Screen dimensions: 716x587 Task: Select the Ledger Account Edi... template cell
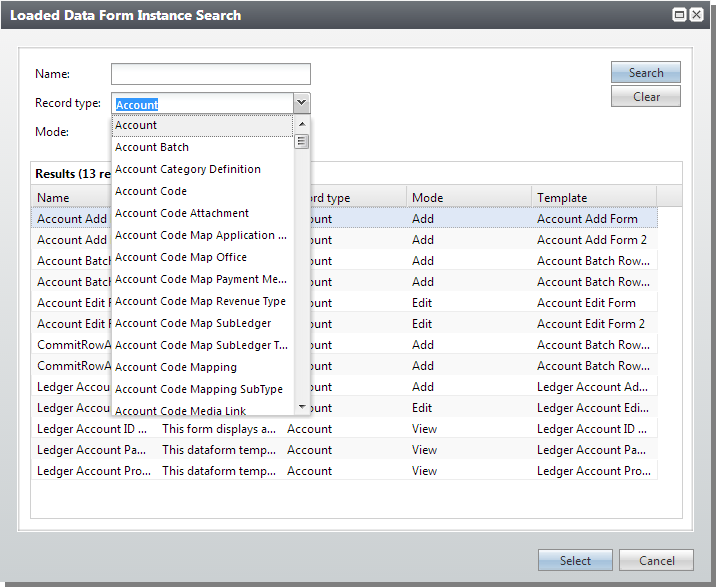593,408
